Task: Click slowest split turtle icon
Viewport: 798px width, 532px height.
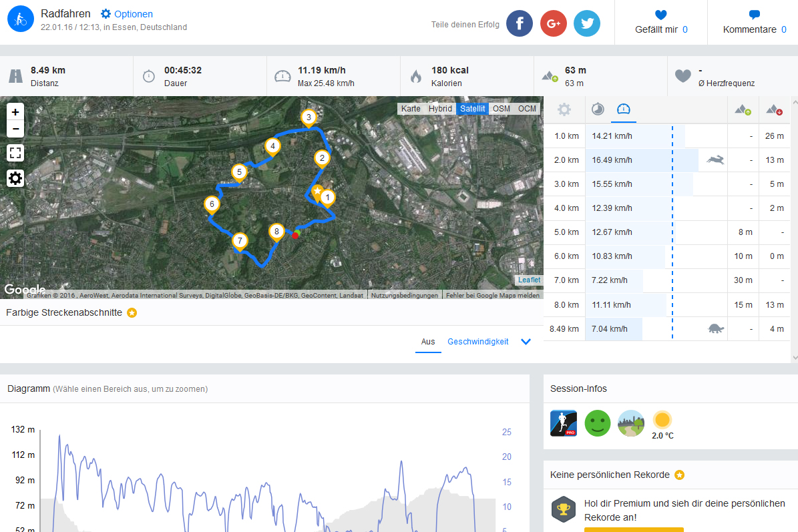Action: (716, 329)
